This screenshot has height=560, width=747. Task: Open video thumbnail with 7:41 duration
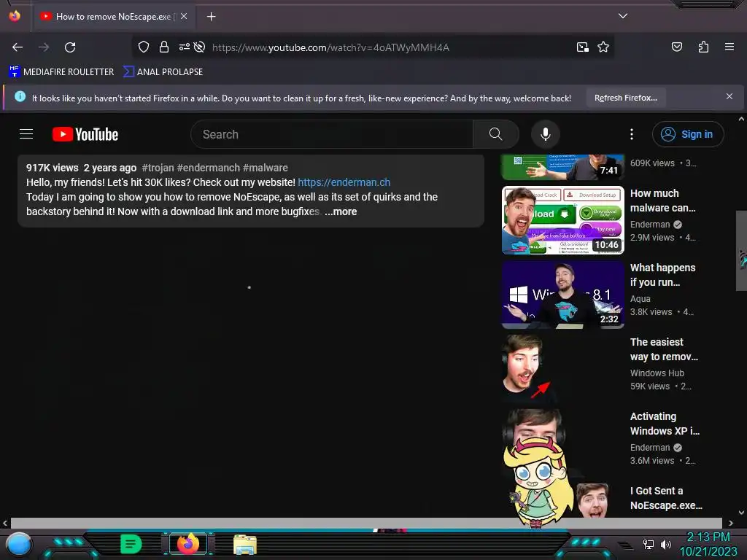pyautogui.click(x=562, y=167)
